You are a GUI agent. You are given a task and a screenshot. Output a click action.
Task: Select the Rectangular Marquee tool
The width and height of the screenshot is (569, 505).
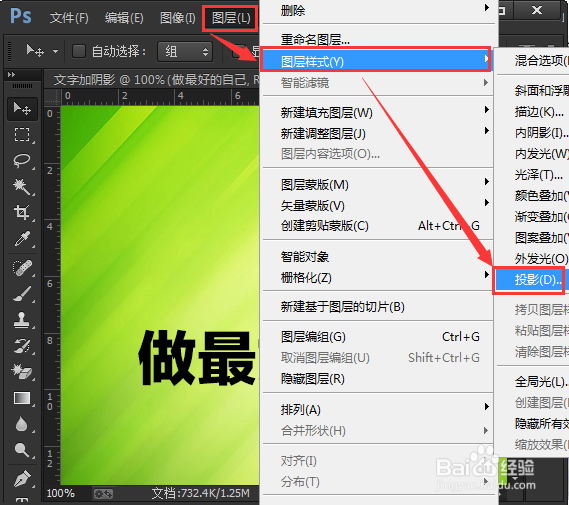(22, 134)
